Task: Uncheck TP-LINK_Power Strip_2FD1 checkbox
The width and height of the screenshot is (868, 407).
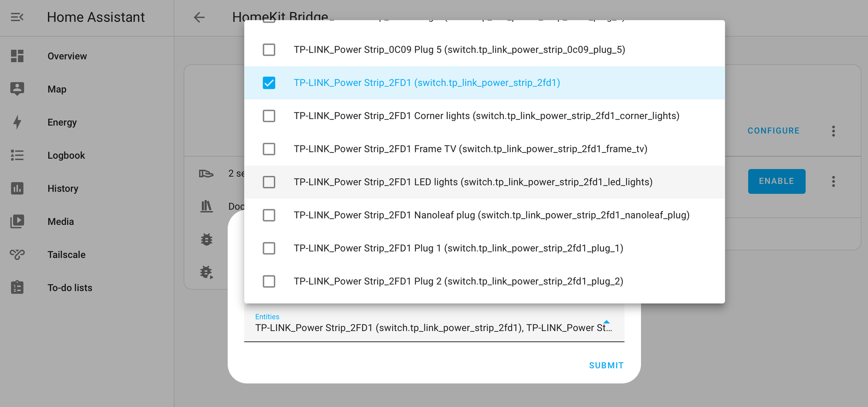Action: click(269, 83)
